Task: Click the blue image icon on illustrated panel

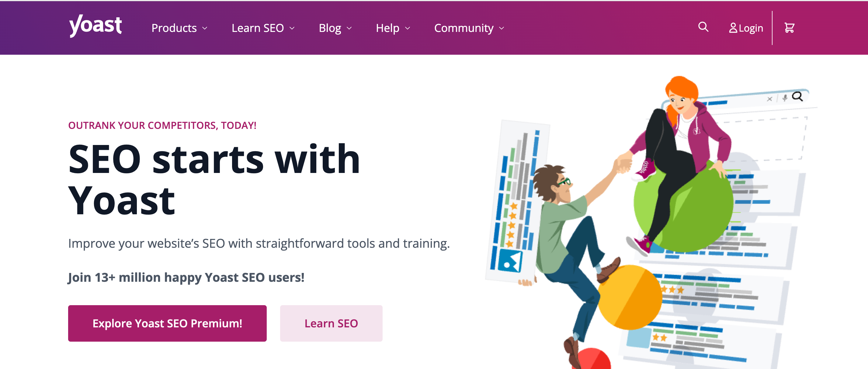Action: click(x=510, y=261)
